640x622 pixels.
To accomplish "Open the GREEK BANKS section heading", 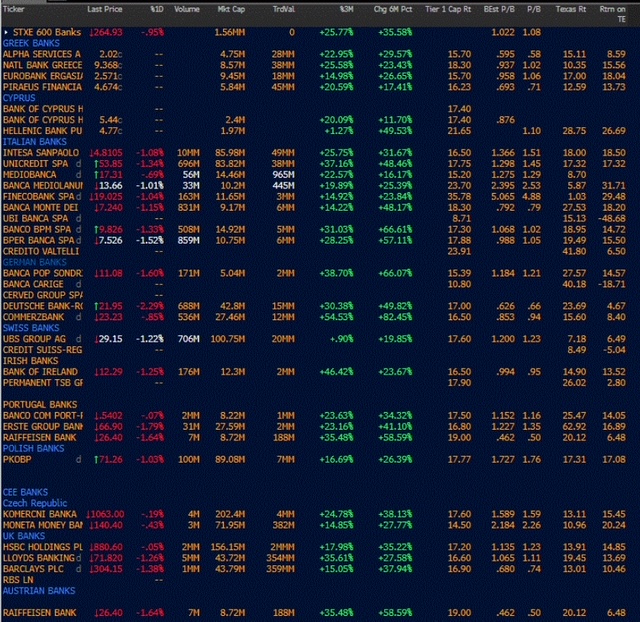I will coord(31,43).
